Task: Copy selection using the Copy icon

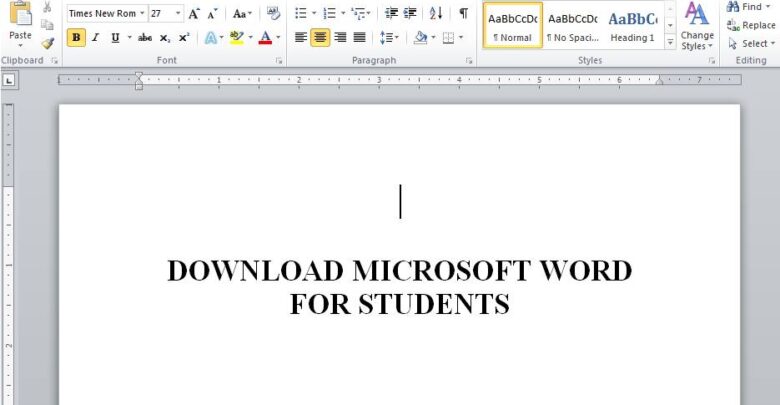Action: click(47, 25)
